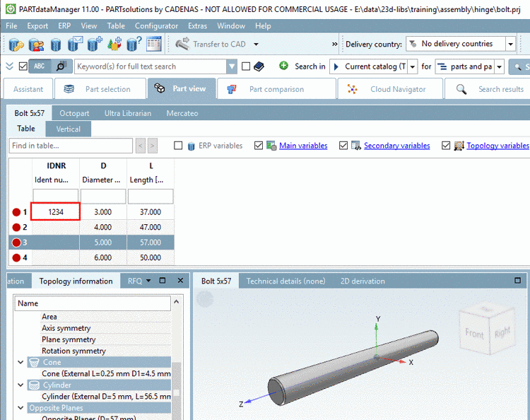530x420 pixels.
Task: Switch to Vertical table view
Action: 69,129
